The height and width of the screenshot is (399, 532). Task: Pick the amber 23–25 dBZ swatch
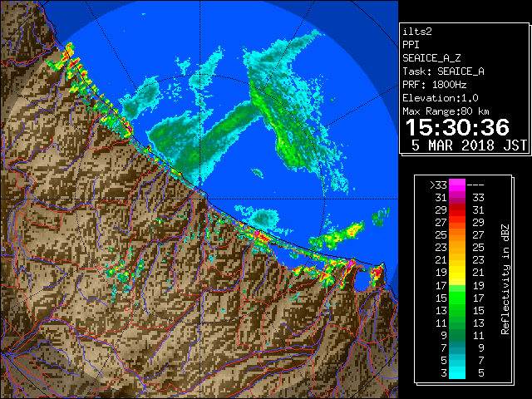pos(457,248)
